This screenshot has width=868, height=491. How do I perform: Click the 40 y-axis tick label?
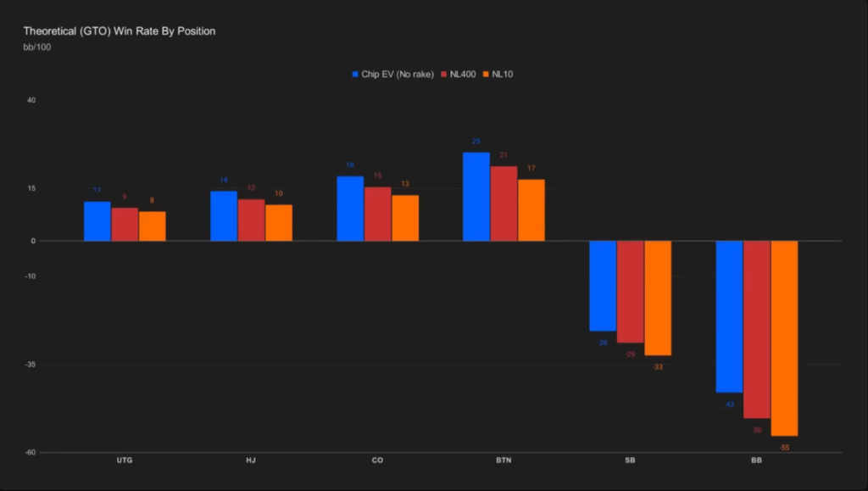tap(31, 100)
